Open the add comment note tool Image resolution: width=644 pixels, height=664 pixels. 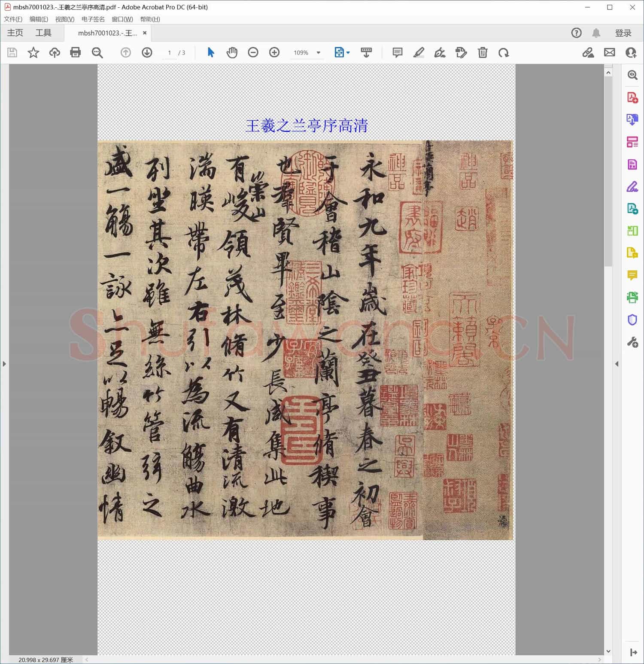click(398, 52)
